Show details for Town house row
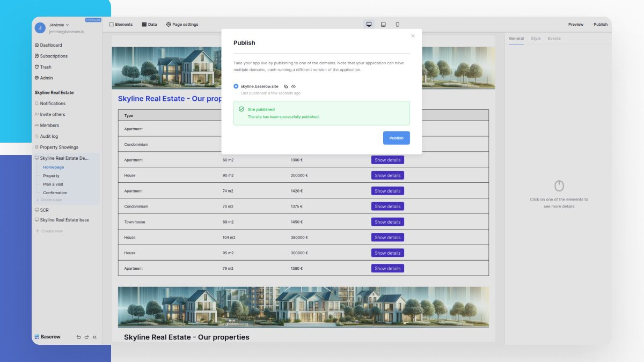Image resolution: width=644 pixels, height=362 pixels. tap(387, 222)
